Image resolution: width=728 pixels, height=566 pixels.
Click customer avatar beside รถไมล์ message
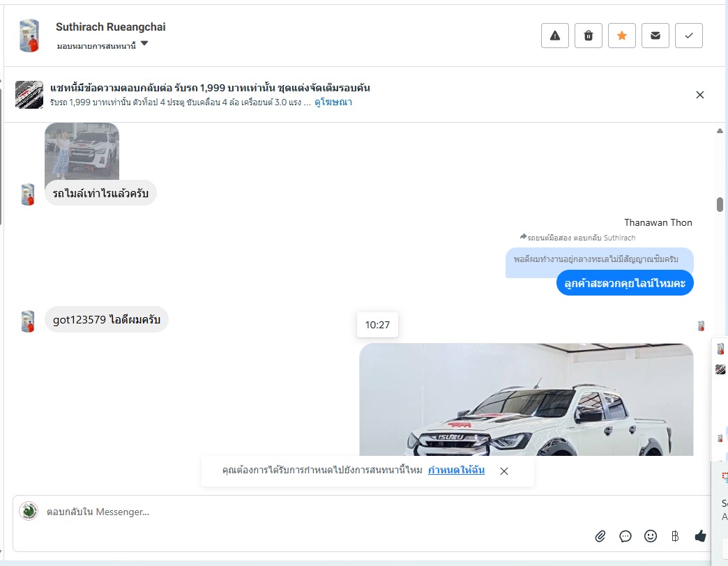click(28, 194)
